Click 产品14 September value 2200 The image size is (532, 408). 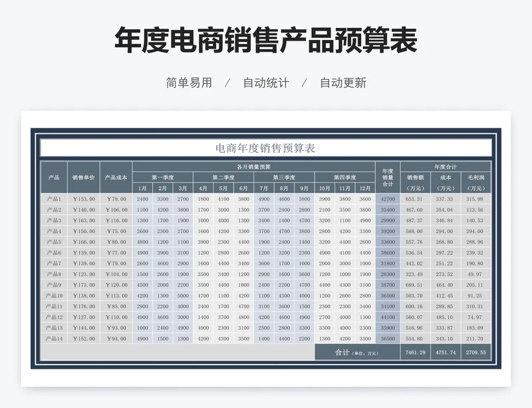[x=305, y=339]
